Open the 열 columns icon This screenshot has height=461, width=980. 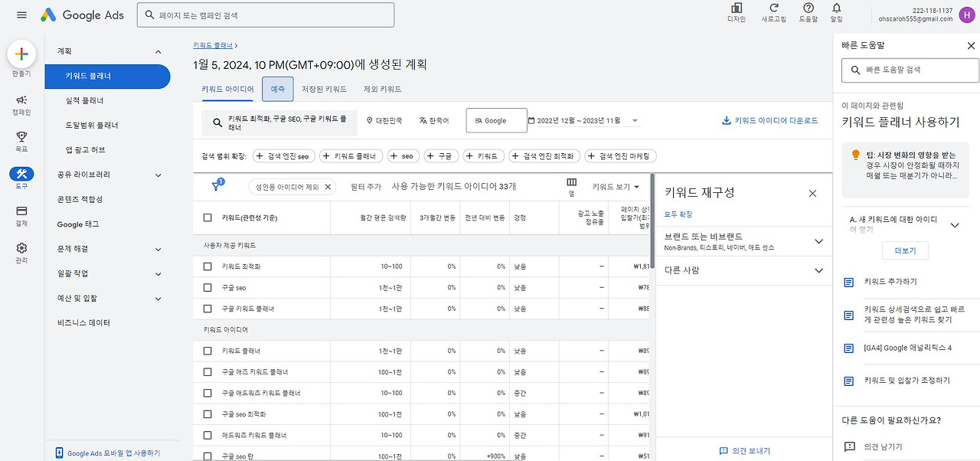(571, 186)
